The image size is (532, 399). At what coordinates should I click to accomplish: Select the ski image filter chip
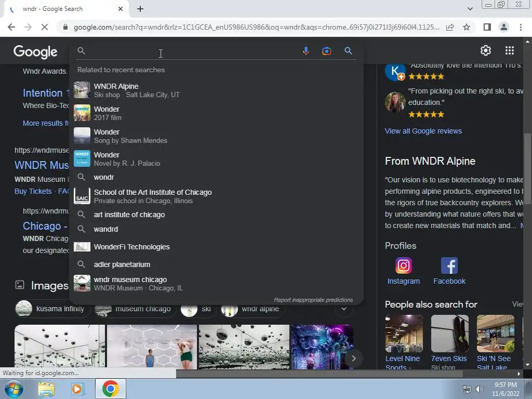tap(198, 309)
